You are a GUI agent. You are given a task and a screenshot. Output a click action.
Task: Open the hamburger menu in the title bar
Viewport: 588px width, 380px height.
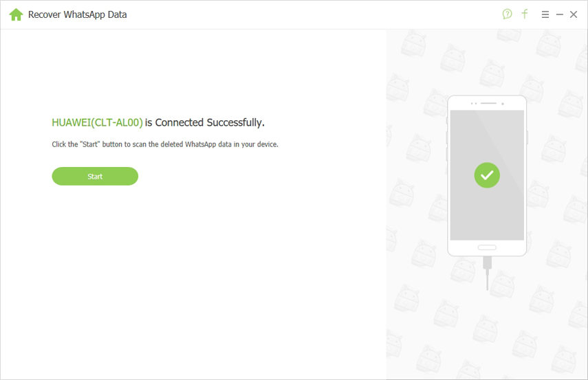pyautogui.click(x=545, y=14)
